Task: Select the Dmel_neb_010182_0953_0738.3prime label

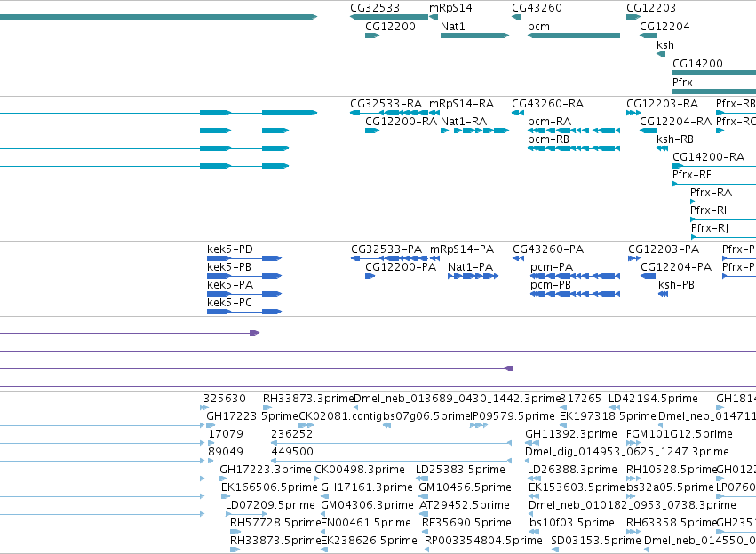Action: (x=633, y=505)
